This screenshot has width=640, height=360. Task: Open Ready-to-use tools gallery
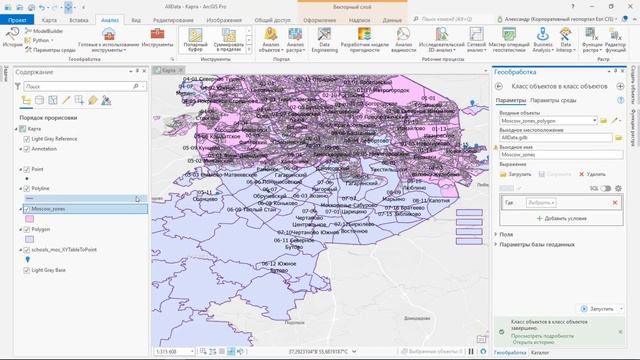click(109, 40)
